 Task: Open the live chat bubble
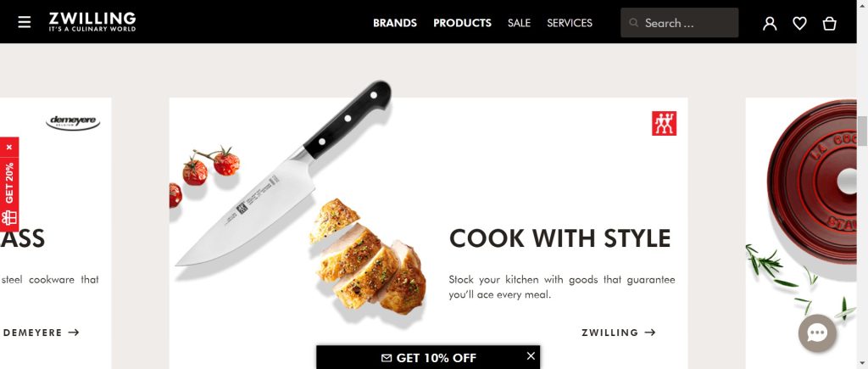coord(817,333)
